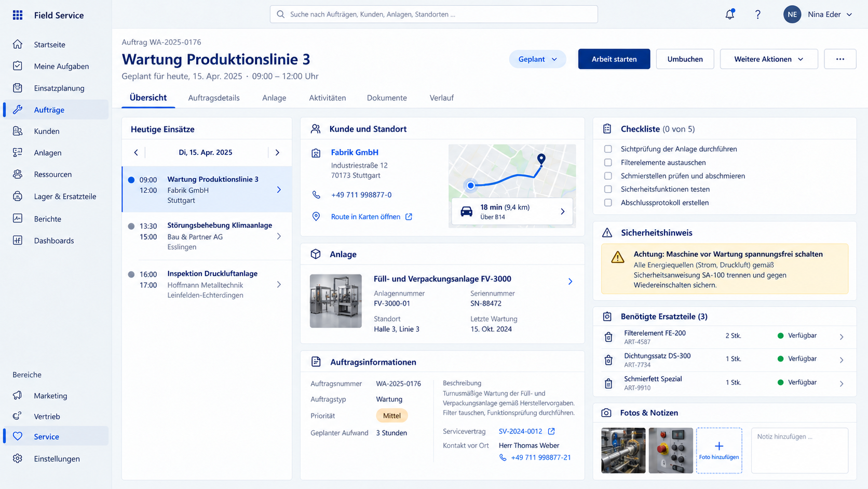Viewport: 868px width, 489px height.
Task: Open the help question mark icon
Action: [x=758, y=15]
